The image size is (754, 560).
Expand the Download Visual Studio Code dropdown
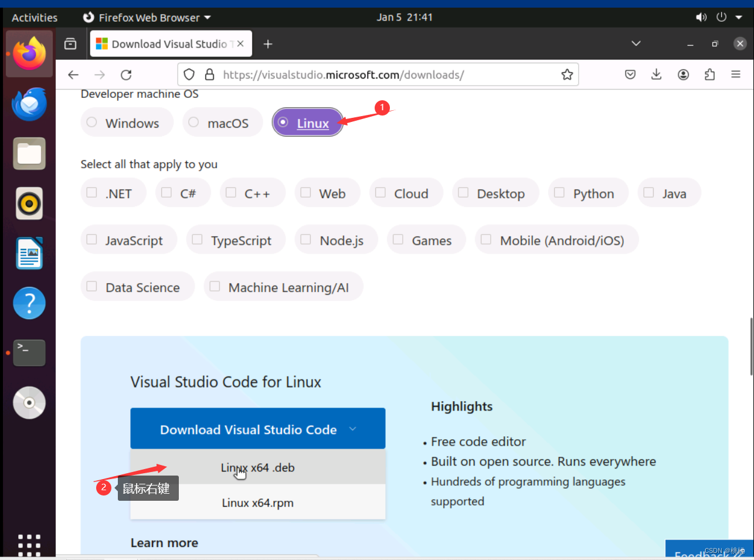[352, 429]
